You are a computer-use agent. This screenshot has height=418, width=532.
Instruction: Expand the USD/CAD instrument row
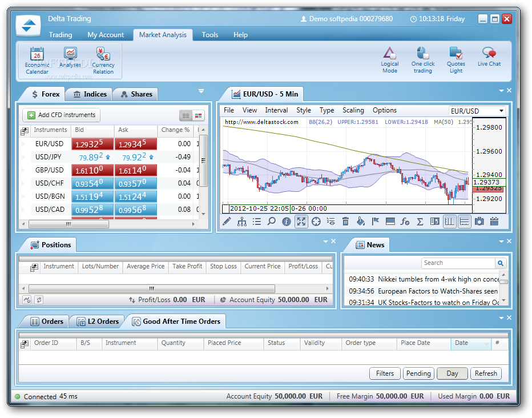(x=23, y=210)
